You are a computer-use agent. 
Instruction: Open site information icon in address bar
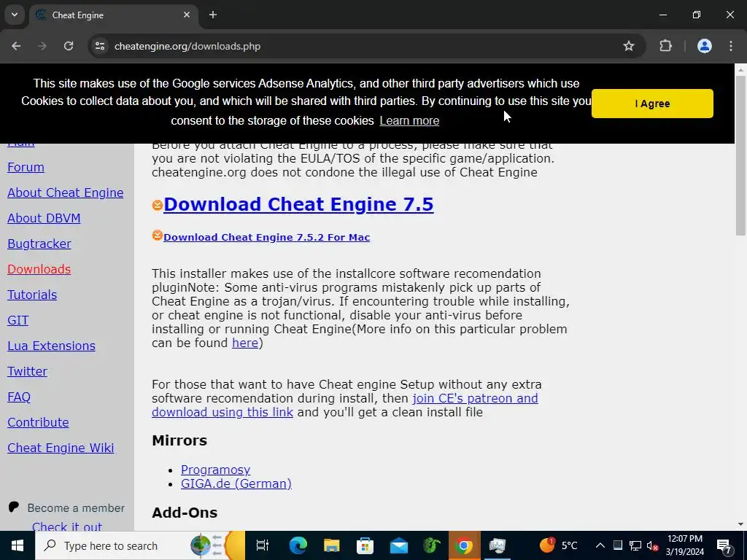click(x=100, y=46)
